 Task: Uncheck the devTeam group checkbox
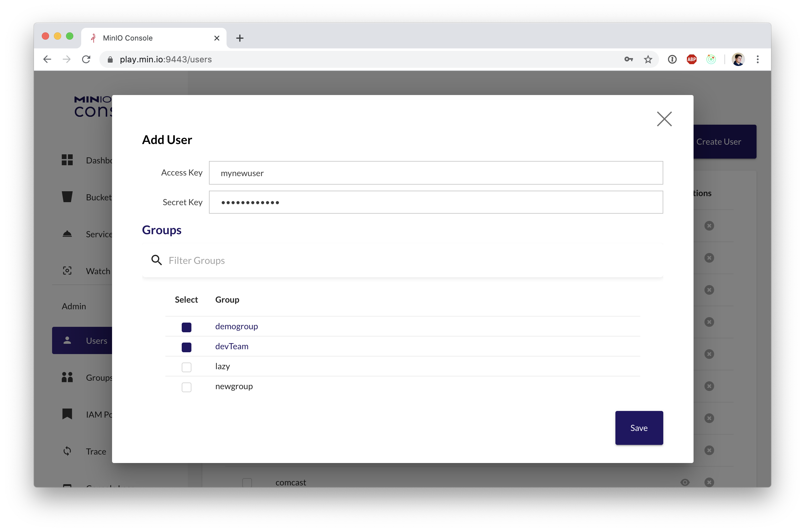[186, 347]
